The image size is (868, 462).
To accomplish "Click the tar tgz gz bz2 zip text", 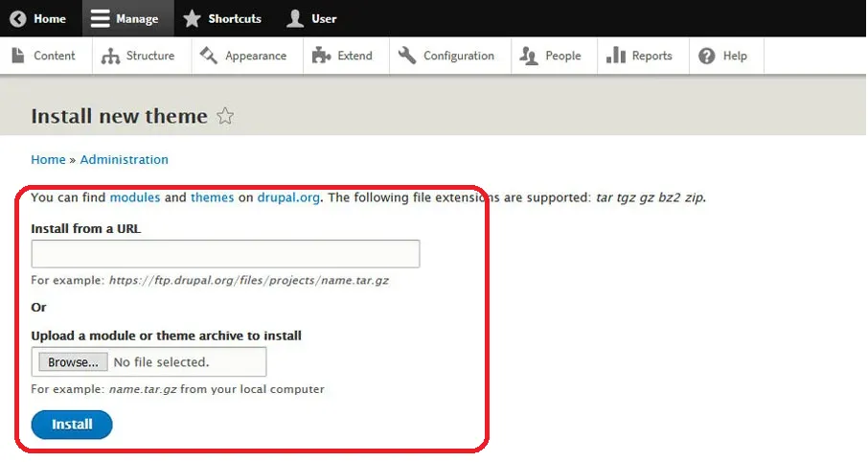I will (651, 197).
